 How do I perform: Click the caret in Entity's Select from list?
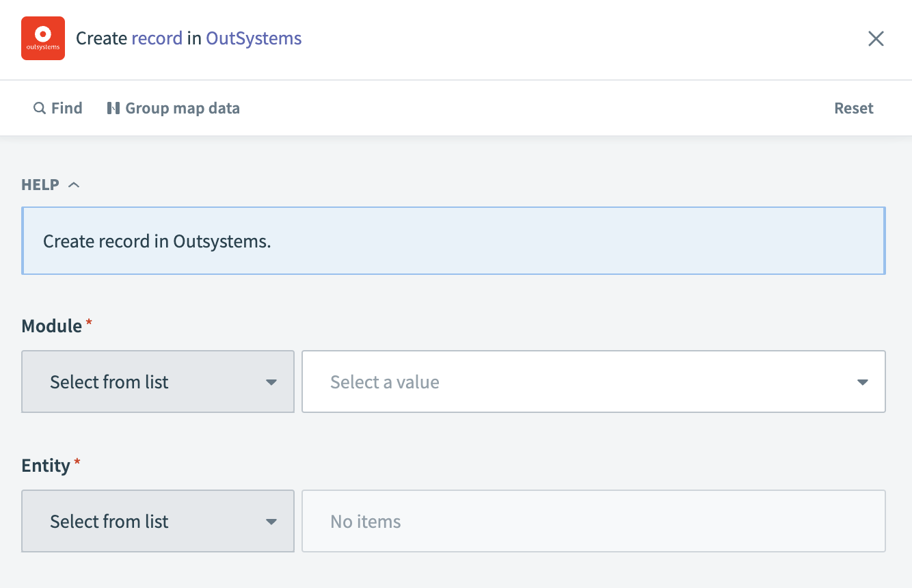[271, 522]
